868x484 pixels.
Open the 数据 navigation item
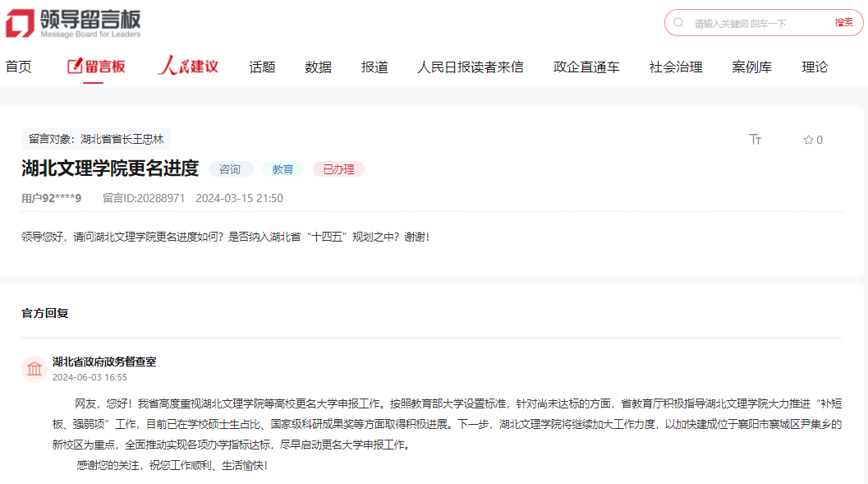[318, 67]
